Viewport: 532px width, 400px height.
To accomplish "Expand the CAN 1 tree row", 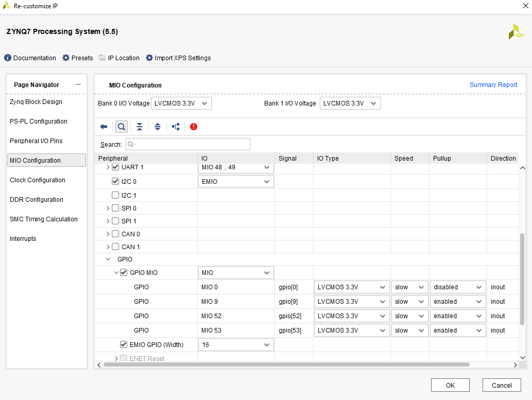I will coord(108,247).
